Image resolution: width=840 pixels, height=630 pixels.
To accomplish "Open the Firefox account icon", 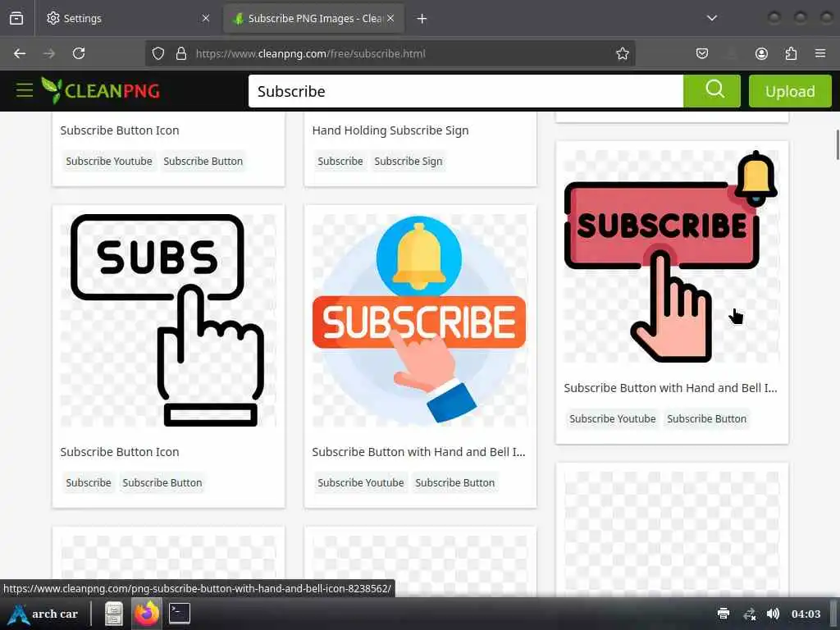I will [761, 53].
